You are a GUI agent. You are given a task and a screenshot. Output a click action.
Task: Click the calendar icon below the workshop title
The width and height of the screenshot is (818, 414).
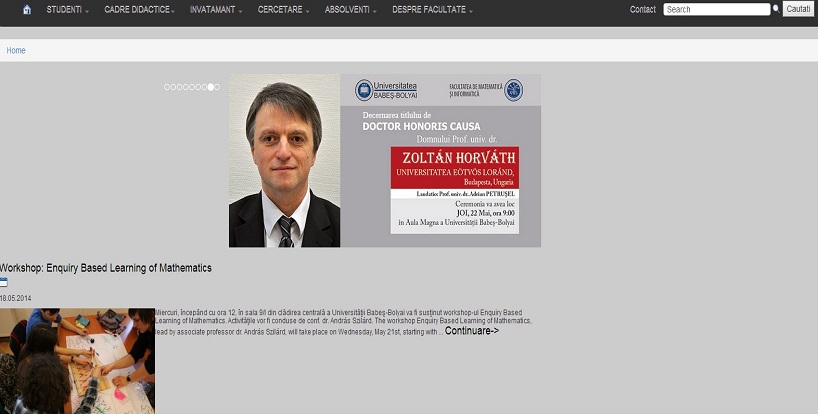click(x=4, y=283)
